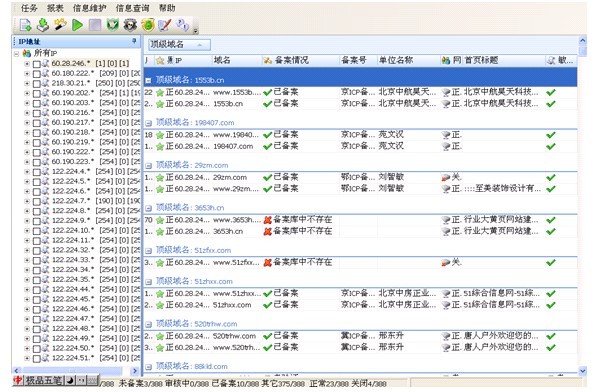This screenshot has height=392, width=595.
Task: Click the main list scroll up arrow
Action: (582, 40)
